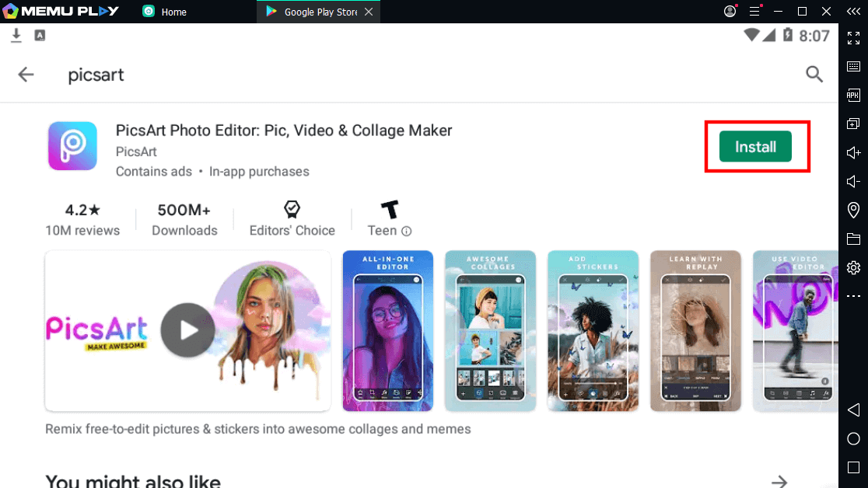Click the In-app purchases label
The image size is (868, 488).
(259, 172)
